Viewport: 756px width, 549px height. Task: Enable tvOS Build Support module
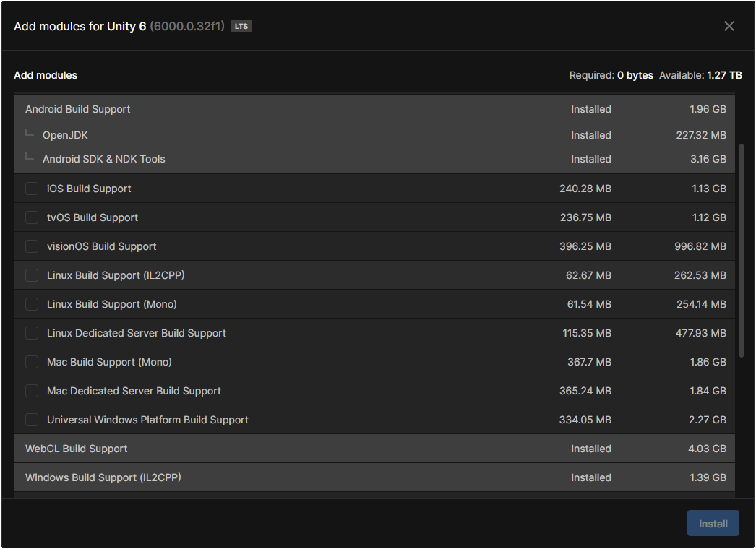pyautogui.click(x=32, y=217)
